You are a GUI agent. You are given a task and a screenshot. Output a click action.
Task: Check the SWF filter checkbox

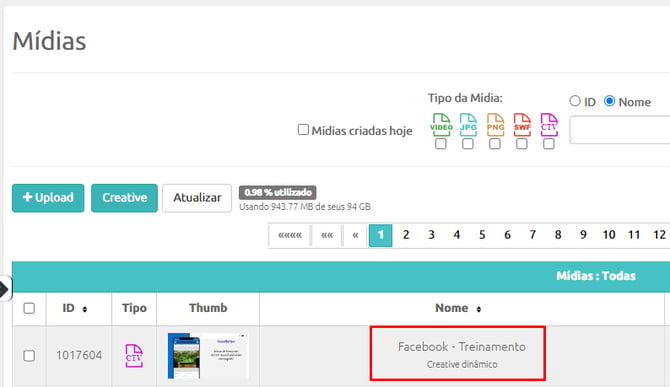click(x=522, y=144)
